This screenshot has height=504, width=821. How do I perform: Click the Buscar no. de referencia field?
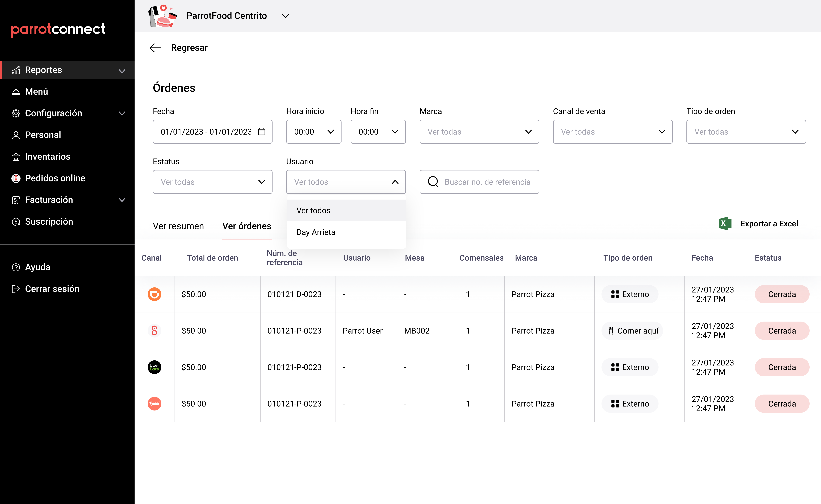[x=479, y=182]
